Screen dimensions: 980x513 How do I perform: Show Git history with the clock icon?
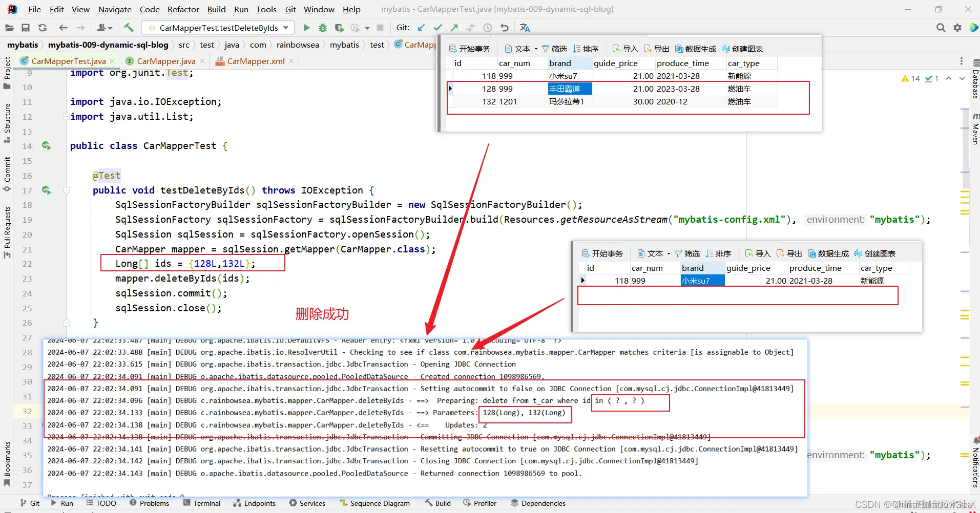(x=488, y=28)
